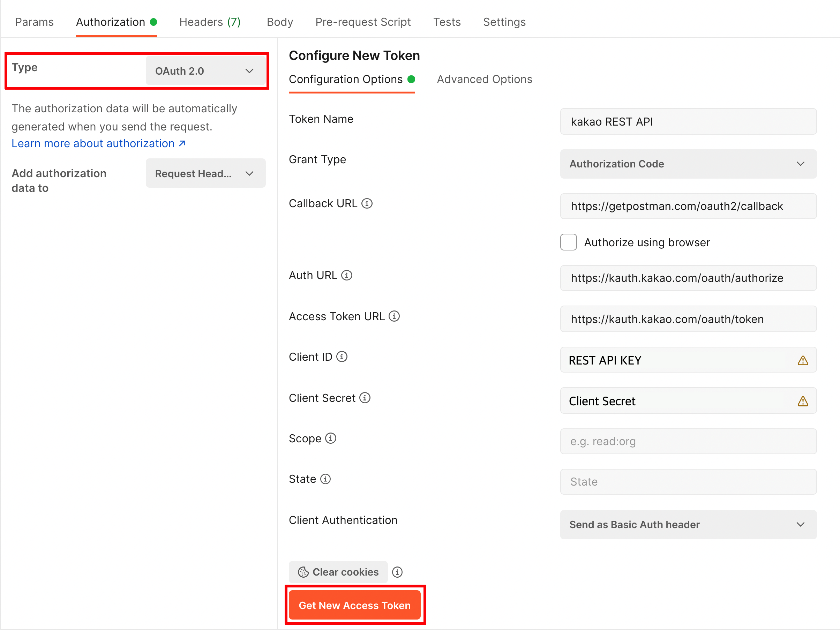The image size is (840, 630).
Task: Click the Scope info icon
Action: click(x=331, y=438)
